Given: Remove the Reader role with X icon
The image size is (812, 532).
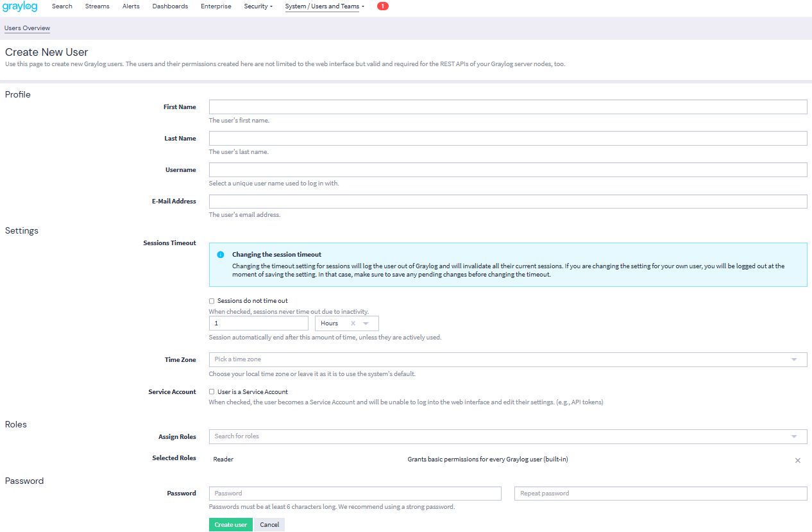Looking at the screenshot, I should click(x=797, y=460).
